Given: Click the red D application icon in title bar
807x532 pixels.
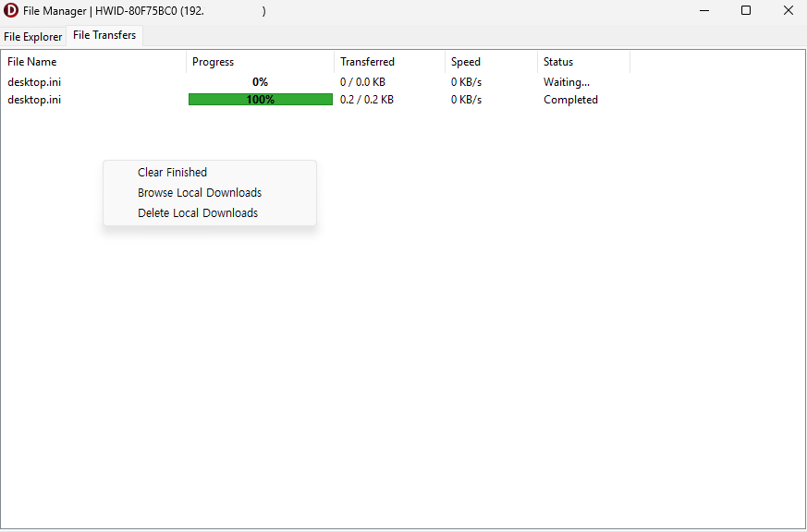Looking at the screenshot, I should [x=10, y=10].
